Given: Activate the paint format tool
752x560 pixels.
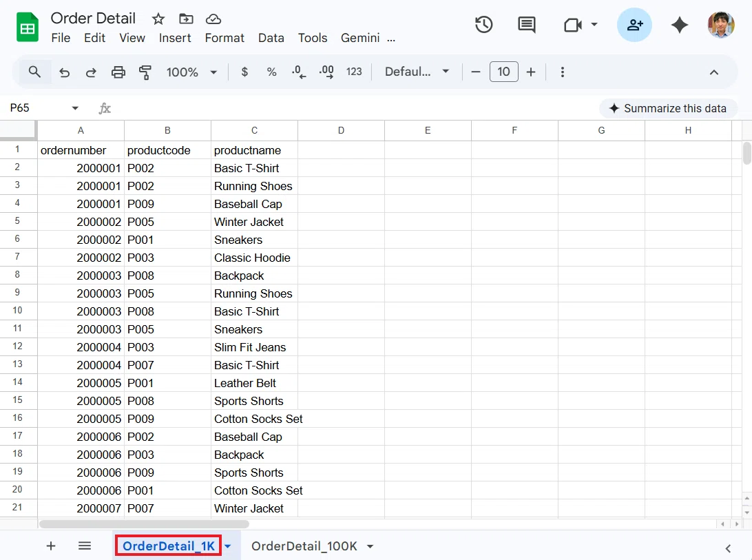Looking at the screenshot, I should pyautogui.click(x=145, y=72).
